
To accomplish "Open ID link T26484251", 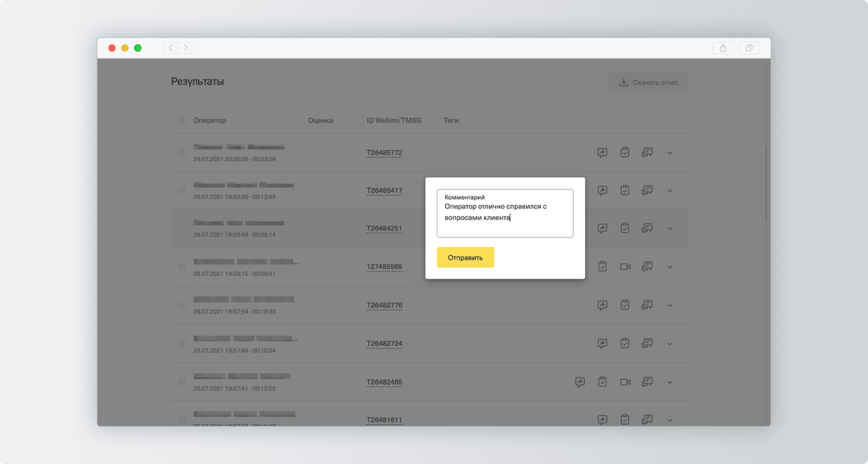I will click(384, 228).
